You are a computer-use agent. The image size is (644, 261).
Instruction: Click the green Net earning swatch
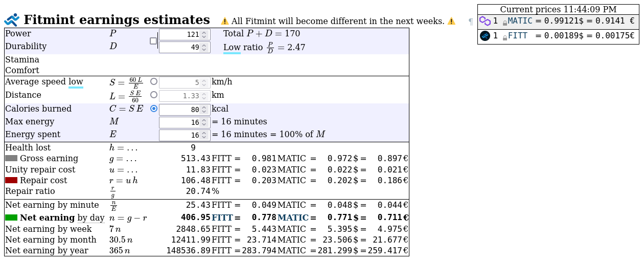point(11,217)
